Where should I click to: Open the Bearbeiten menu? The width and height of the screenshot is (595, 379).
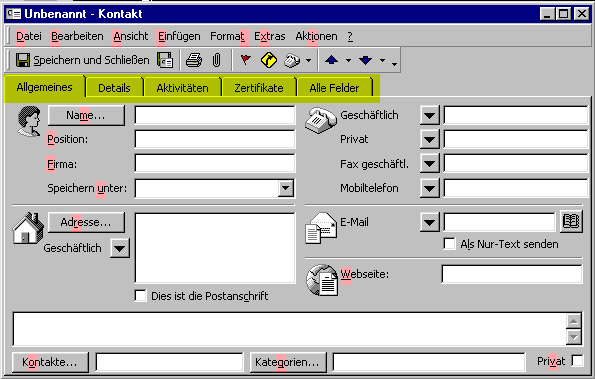pyautogui.click(x=77, y=36)
